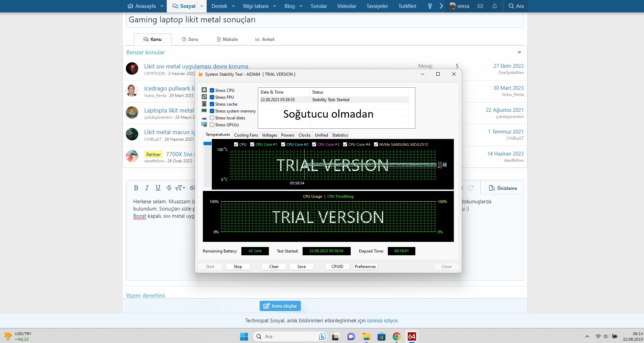Image resolution: width=644 pixels, height=343 pixels.
Task: Select the Anket tab for thread type
Action: tap(264, 39)
